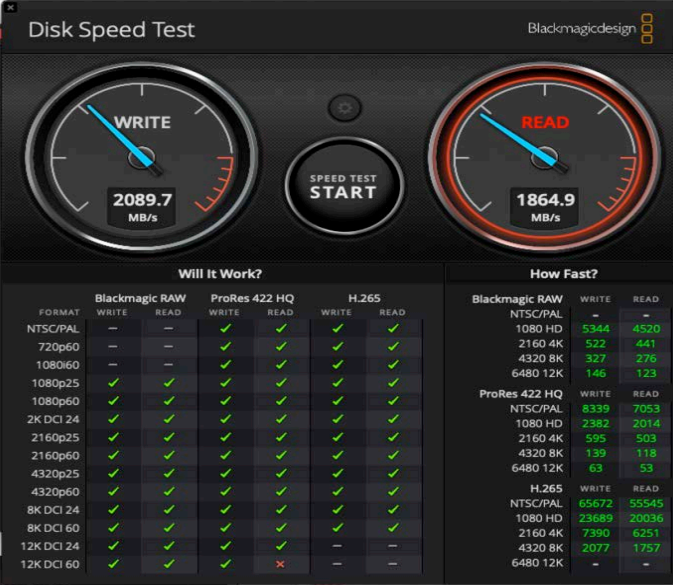
Task: Click H.265 column header in Will It Work
Action: click(364, 298)
